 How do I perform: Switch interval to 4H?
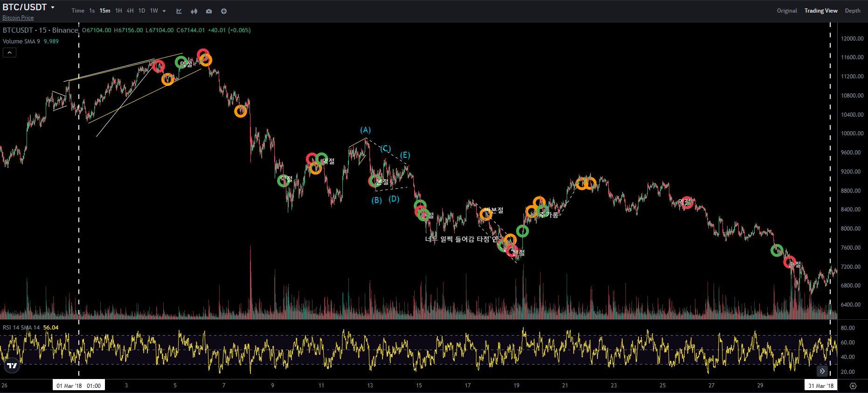pyautogui.click(x=130, y=11)
